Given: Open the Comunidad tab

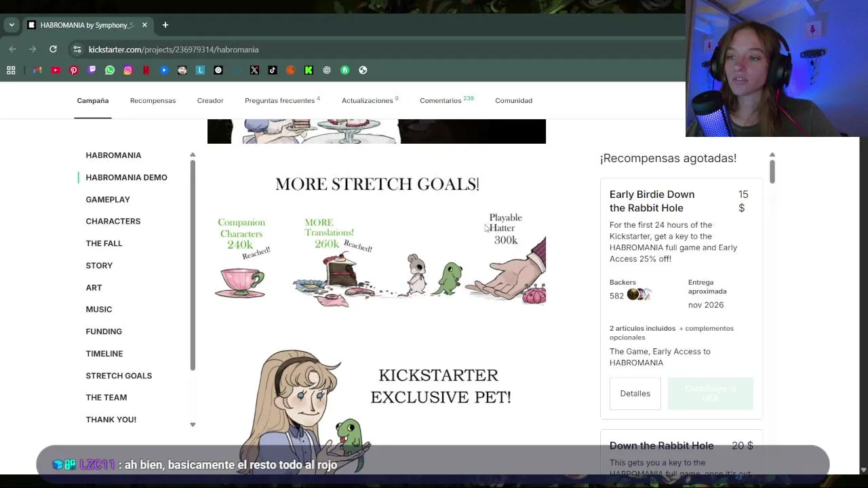Looking at the screenshot, I should [x=513, y=100].
